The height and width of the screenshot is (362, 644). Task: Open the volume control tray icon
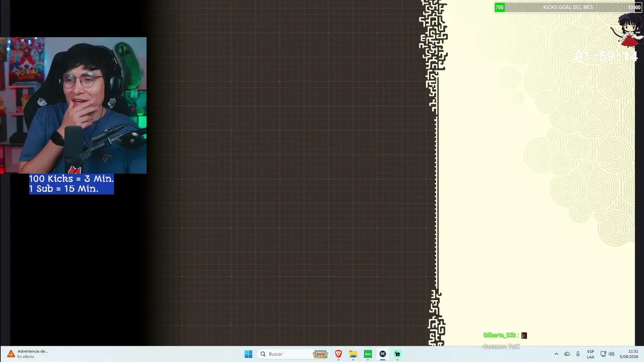(x=611, y=354)
